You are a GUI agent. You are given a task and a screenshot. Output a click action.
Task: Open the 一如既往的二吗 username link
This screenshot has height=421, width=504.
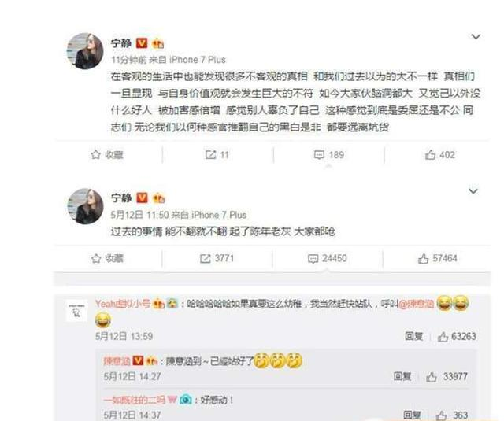tap(134, 400)
